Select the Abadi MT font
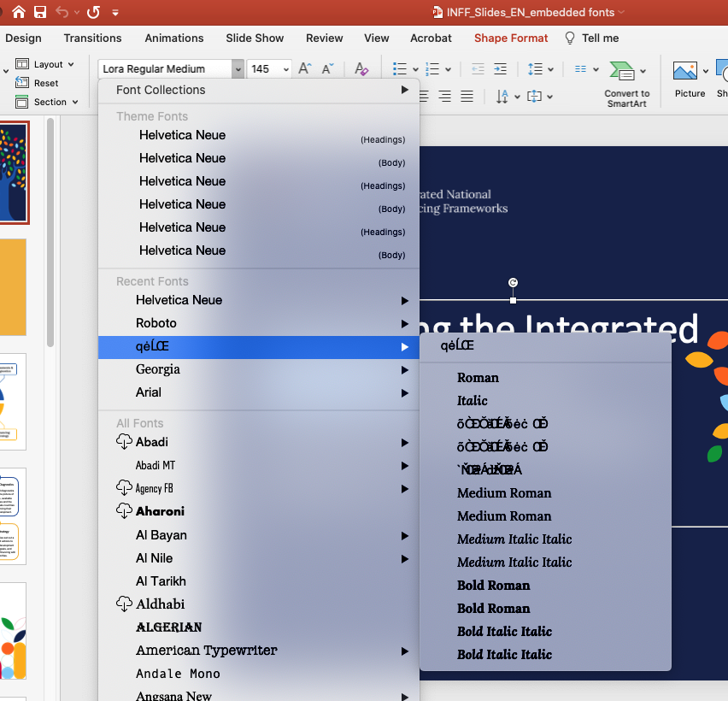 pos(259,465)
